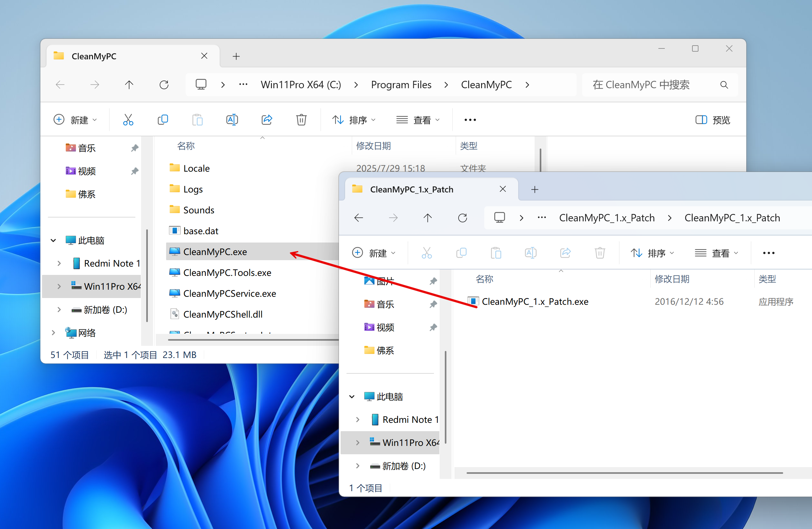The width and height of the screenshot is (812, 529).
Task: Click the Delete trash icon in CleanMyPC toolbar
Action: pyautogui.click(x=301, y=120)
